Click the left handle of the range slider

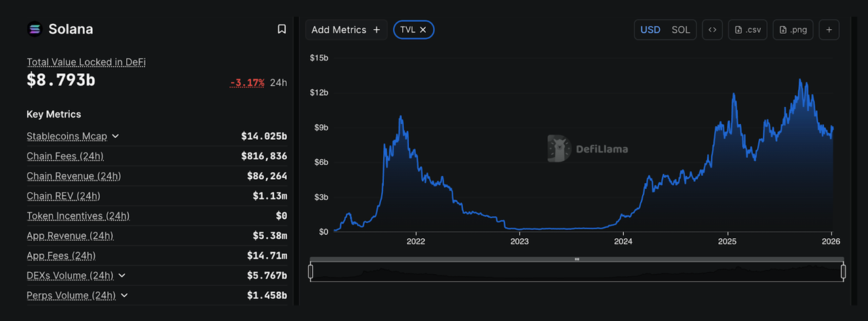(x=311, y=271)
